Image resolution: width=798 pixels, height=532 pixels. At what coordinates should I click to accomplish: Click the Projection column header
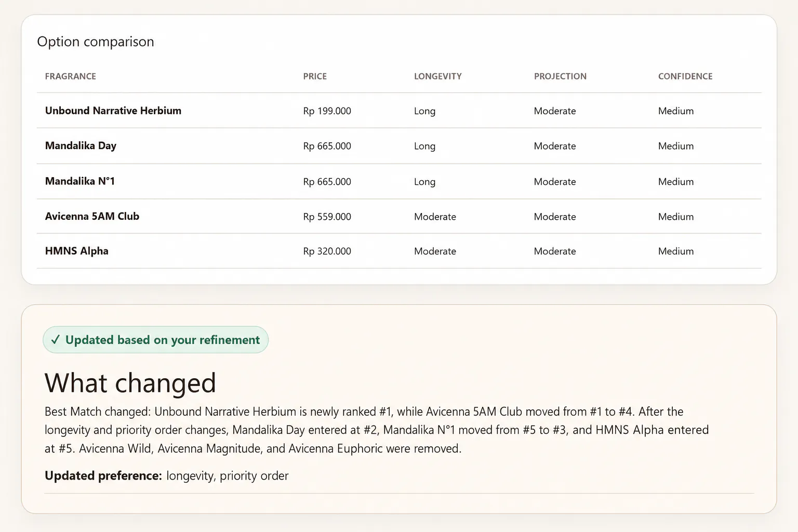tap(560, 76)
